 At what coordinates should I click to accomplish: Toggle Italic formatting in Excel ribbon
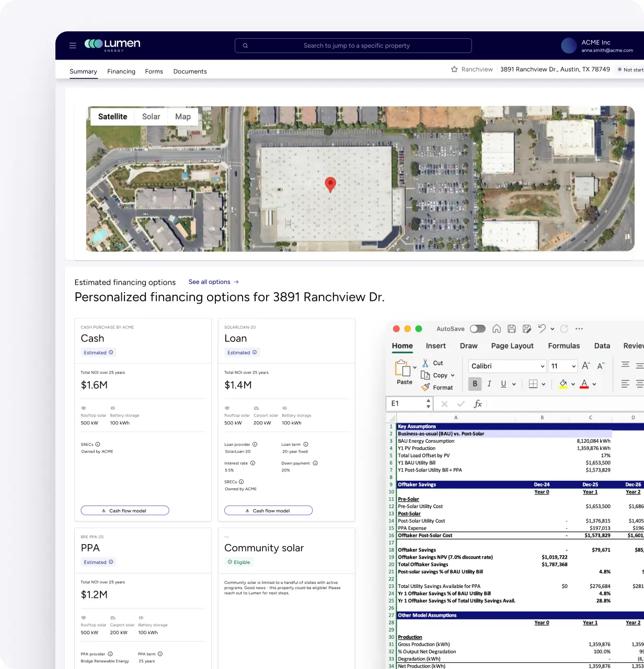click(489, 384)
